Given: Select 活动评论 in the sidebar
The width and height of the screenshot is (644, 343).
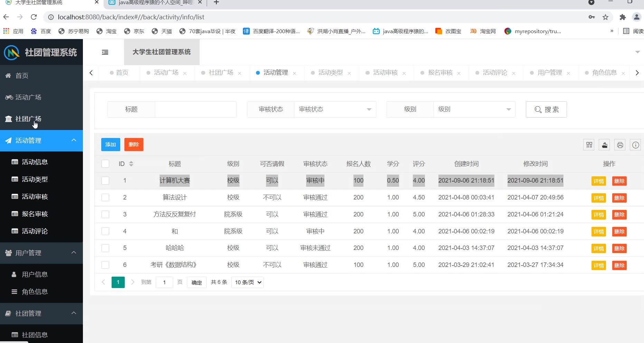Looking at the screenshot, I should (x=41, y=231).
